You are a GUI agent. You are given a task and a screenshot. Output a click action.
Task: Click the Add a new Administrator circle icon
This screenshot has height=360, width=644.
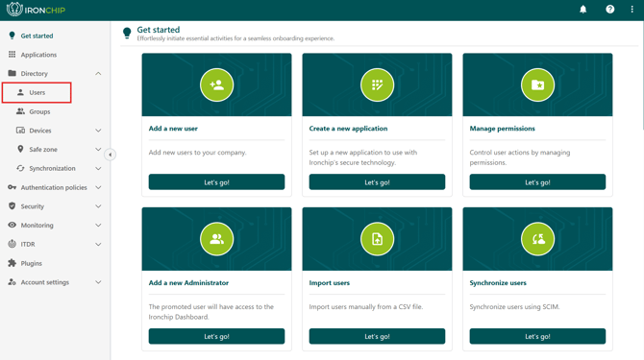point(217,239)
